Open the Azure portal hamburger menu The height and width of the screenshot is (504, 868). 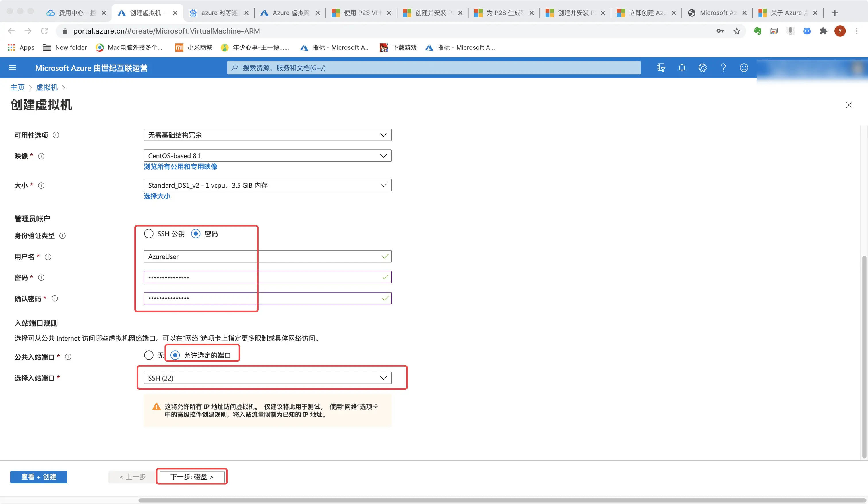click(12, 68)
